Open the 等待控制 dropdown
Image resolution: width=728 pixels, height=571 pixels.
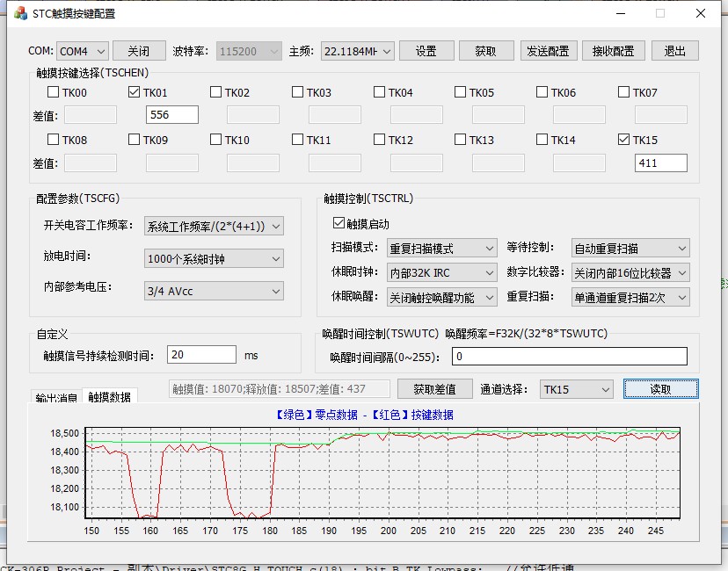(x=630, y=248)
